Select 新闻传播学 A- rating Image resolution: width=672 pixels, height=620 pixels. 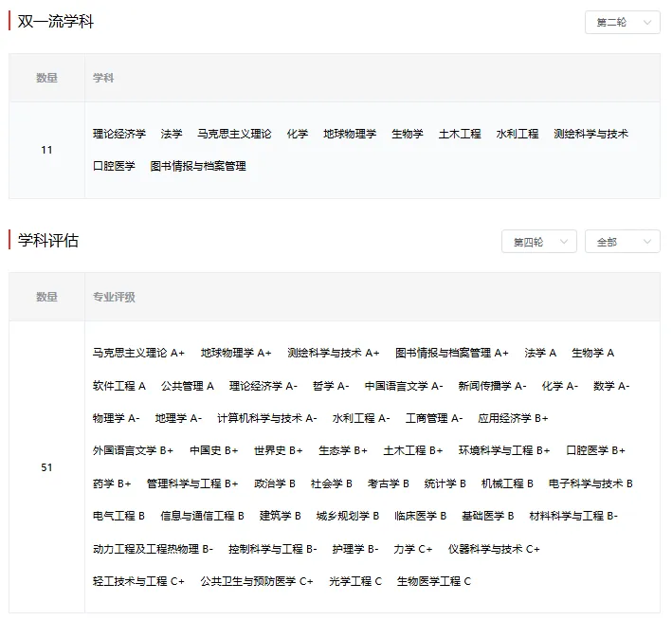point(492,386)
